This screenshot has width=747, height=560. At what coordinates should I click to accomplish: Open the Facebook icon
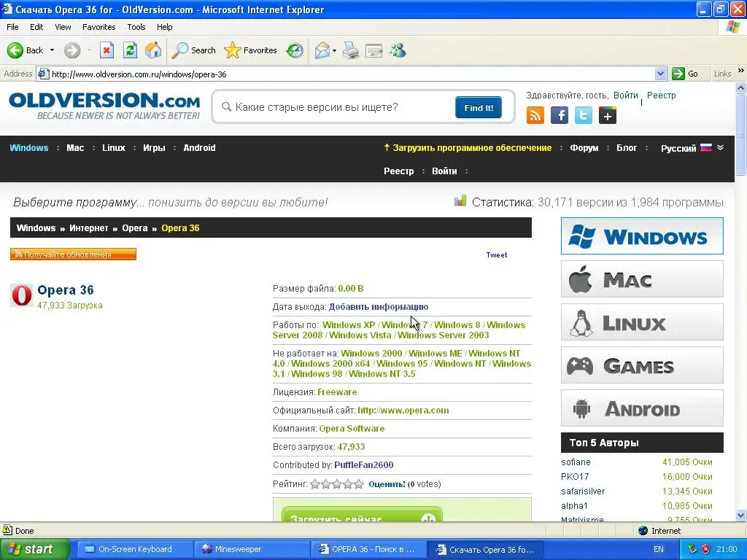tap(560, 115)
